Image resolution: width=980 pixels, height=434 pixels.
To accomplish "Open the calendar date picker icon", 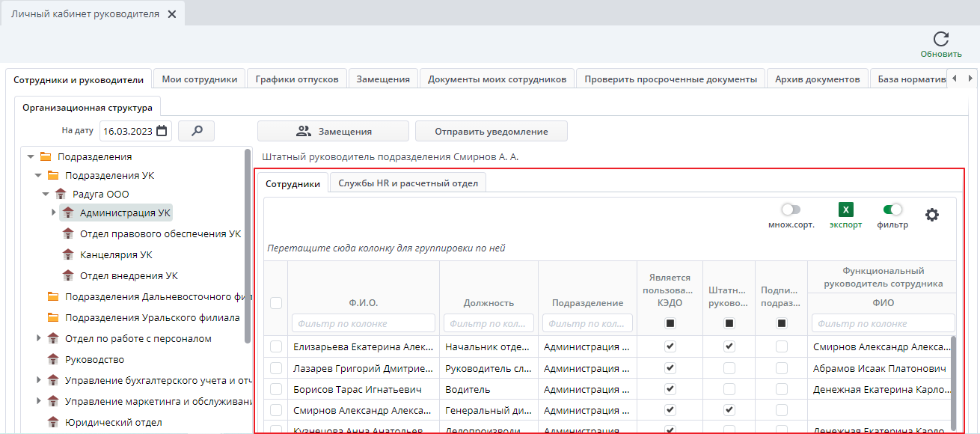I will [162, 131].
